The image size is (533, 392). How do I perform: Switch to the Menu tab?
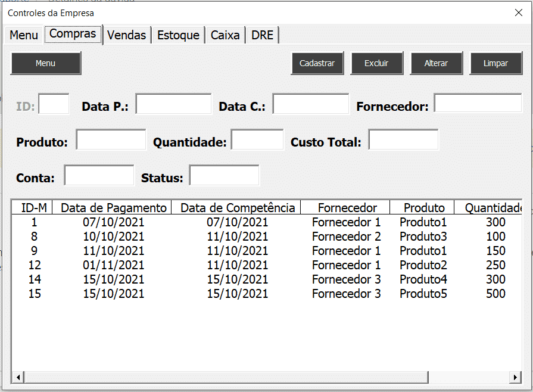click(x=23, y=35)
